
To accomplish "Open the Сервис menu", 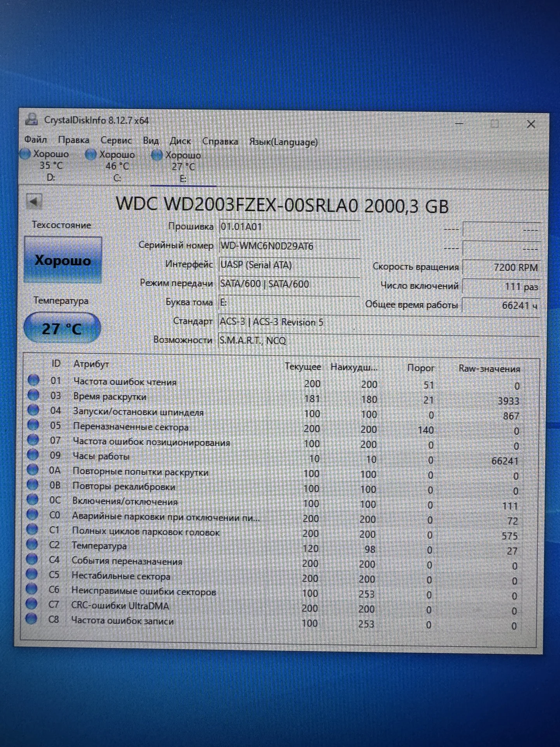I will (x=116, y=140).
